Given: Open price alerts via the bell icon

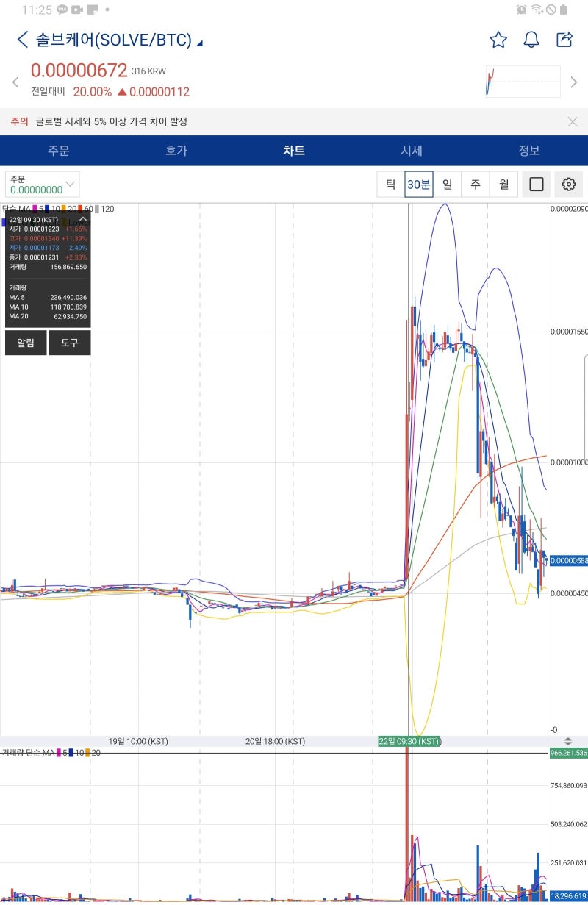Looking at the screenshot, I should [531, 40].
